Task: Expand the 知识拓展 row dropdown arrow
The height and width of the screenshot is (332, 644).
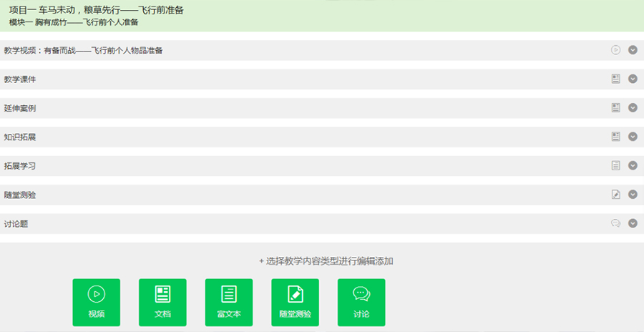Action: point(633,137)
